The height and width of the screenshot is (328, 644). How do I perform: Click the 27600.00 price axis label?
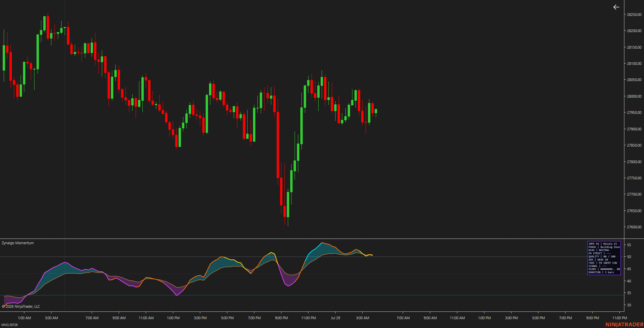(634, 227)
